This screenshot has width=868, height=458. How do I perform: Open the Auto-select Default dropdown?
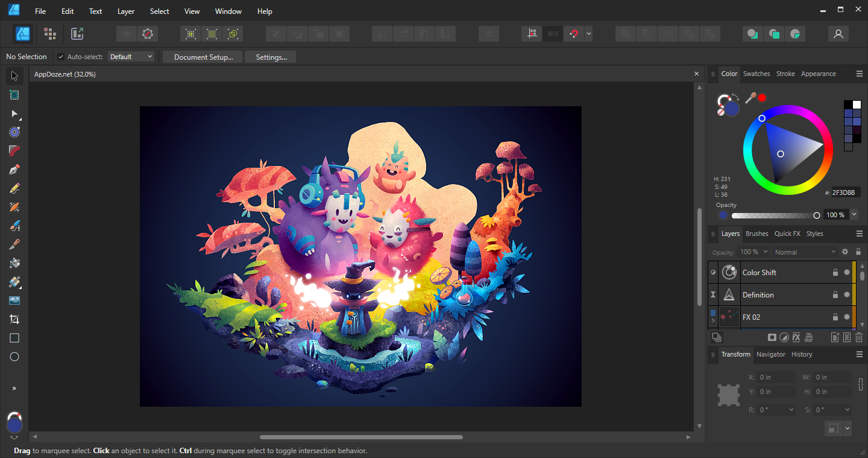tap(131, 56)
